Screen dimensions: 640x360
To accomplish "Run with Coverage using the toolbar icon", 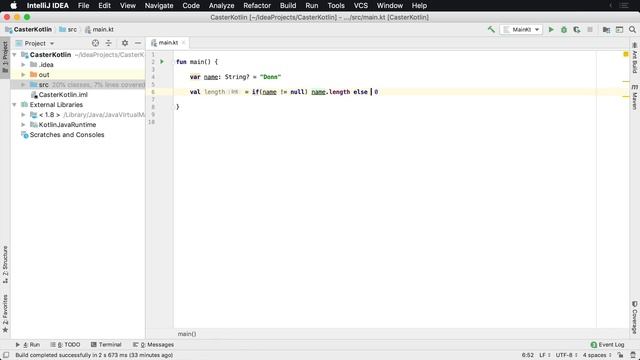I will (x=577, y=29).
